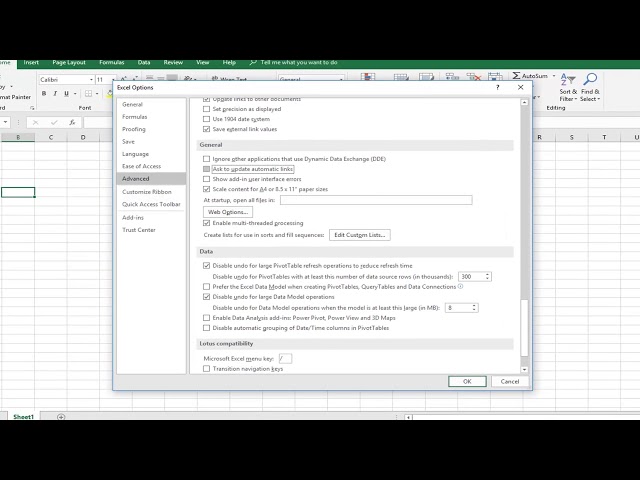Uncheck Save external link values

207,129
